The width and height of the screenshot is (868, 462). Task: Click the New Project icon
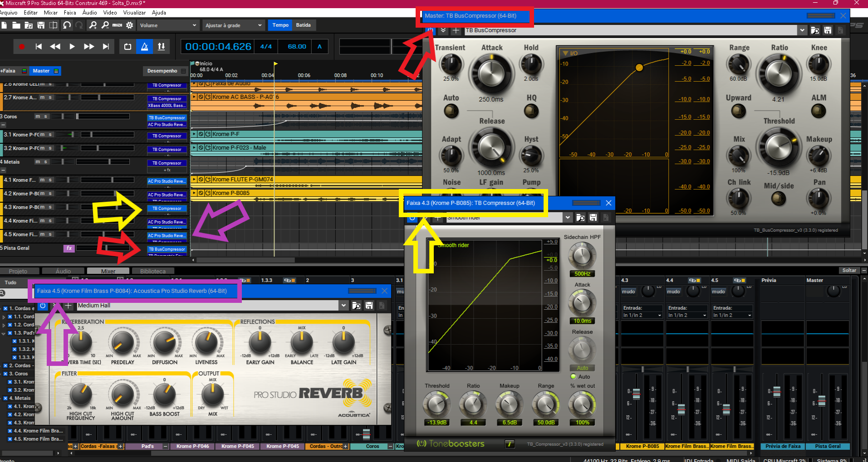point(4,25)
